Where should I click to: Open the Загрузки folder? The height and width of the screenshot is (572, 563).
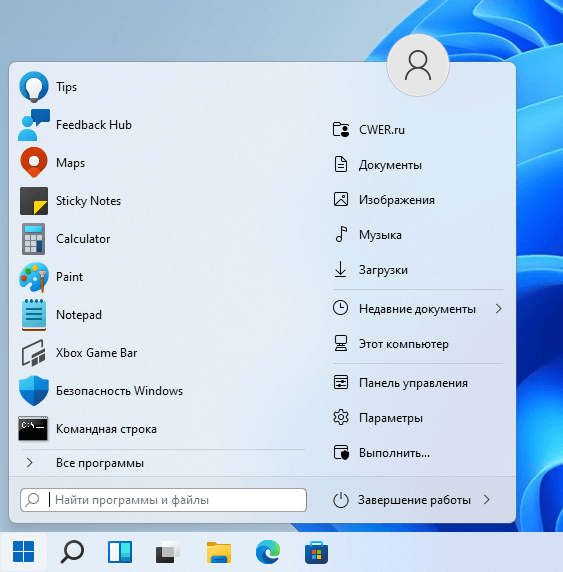tap(418, 270)
